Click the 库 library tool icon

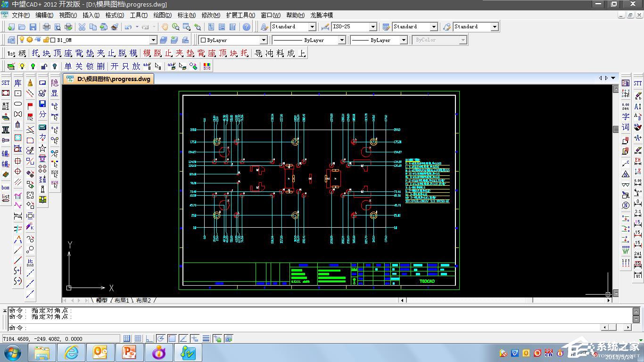(18, 83)
